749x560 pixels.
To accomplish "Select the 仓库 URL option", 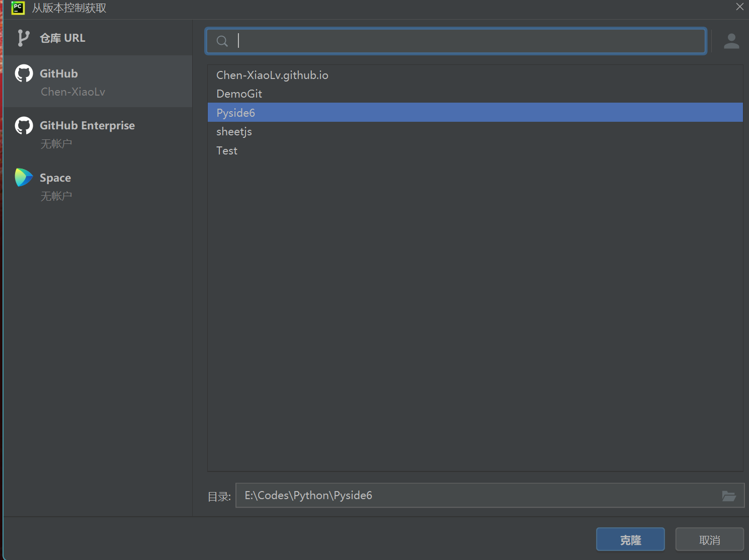I will 98,38.
